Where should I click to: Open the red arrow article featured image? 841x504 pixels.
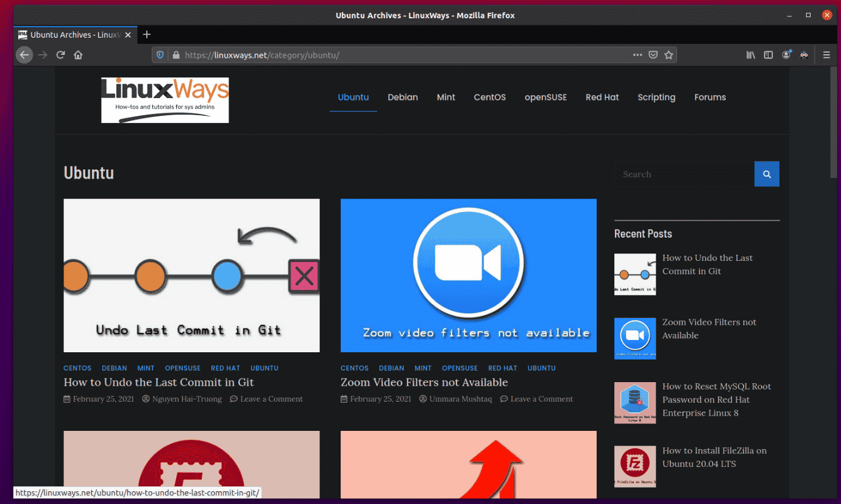click(x=469, y=464)
